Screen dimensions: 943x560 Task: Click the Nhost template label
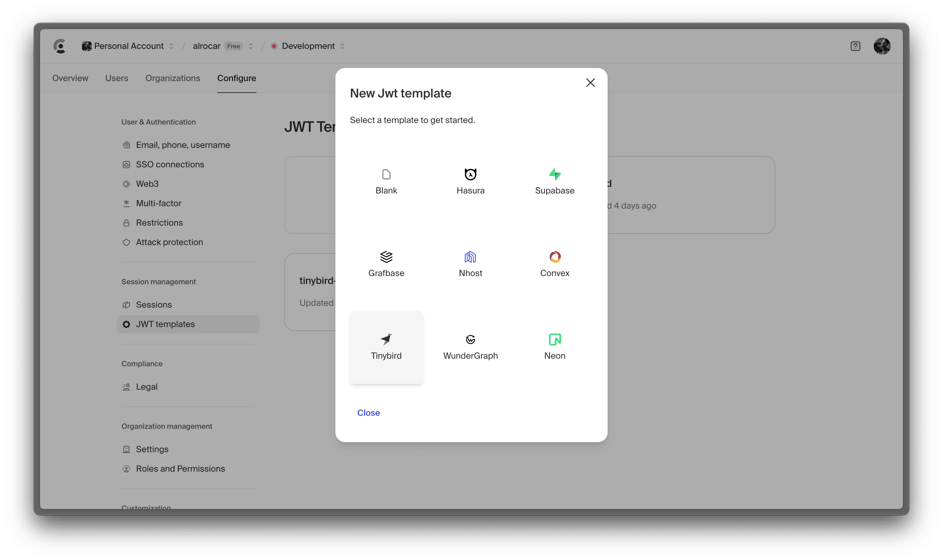tap(470, 273)
